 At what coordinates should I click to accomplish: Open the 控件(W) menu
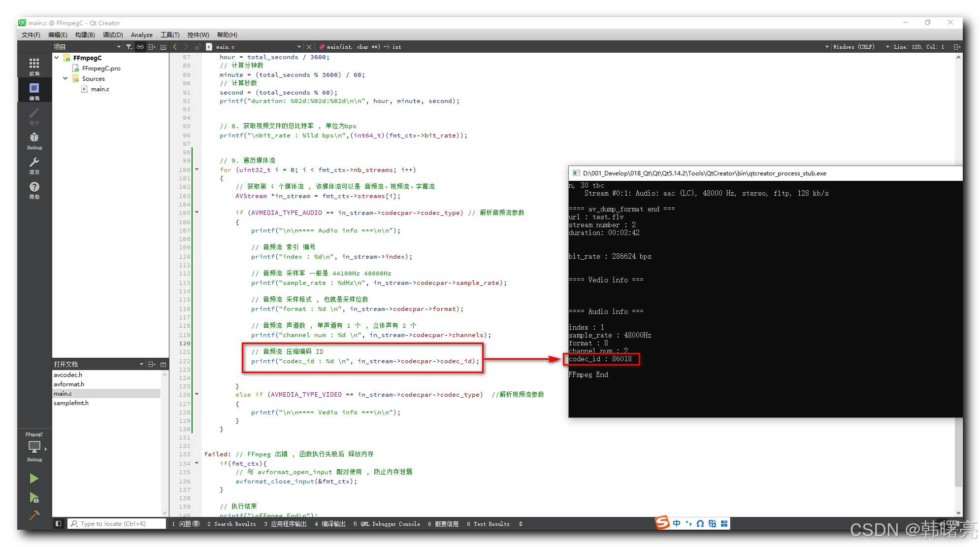pyautogui.click(x=198, y=35)
